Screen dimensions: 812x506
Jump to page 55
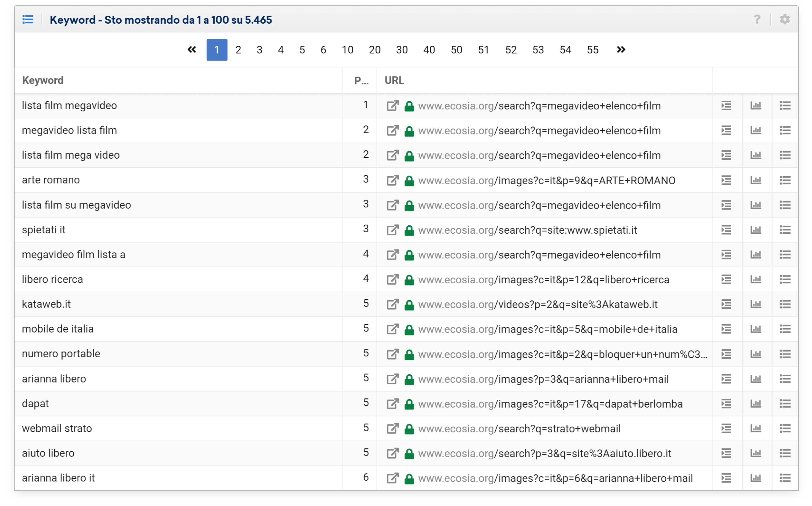593,50
